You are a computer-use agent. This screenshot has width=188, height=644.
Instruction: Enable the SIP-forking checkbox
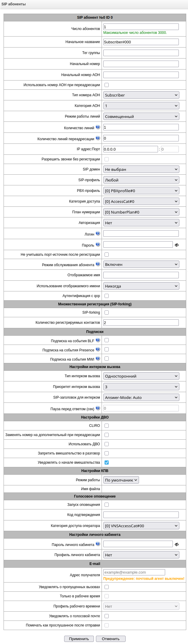(x=107, y=312)
